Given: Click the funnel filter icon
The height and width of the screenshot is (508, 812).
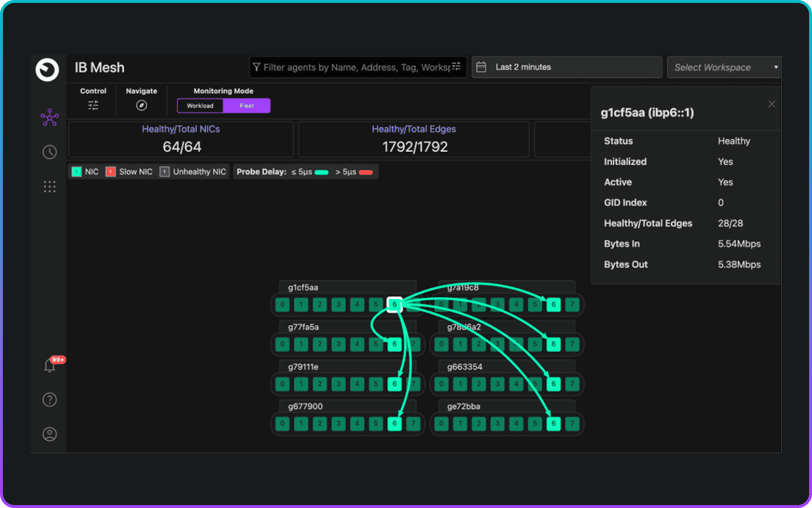Looking at the screenshot, I should pos(257,67).
